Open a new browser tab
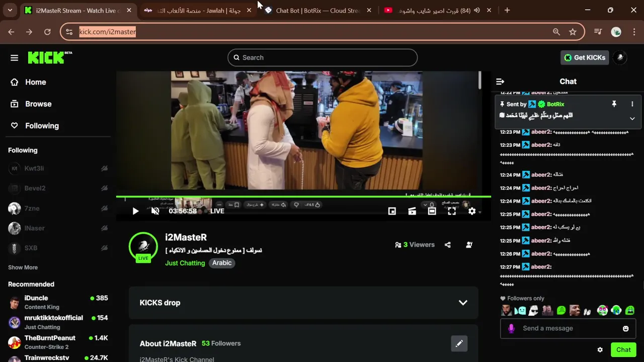This screenshot has height=362, width=644. [507, 10]
